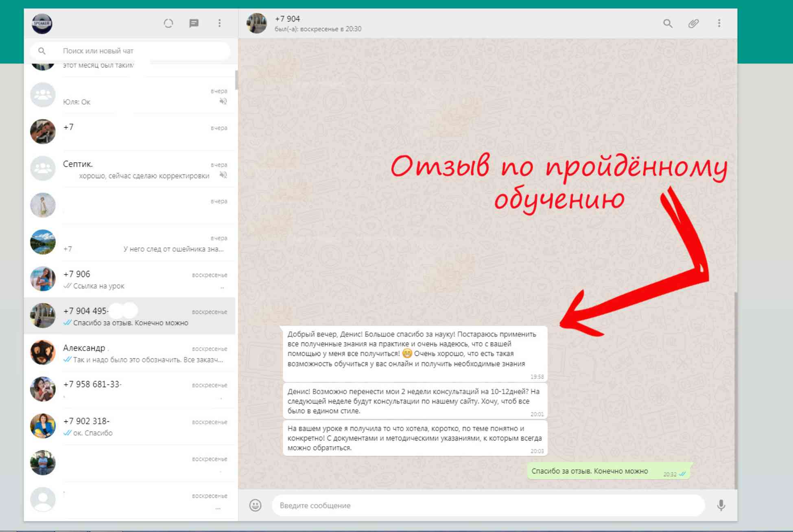Open the 'Септик.' group chat
793x532 pixels.
point(130,169)
